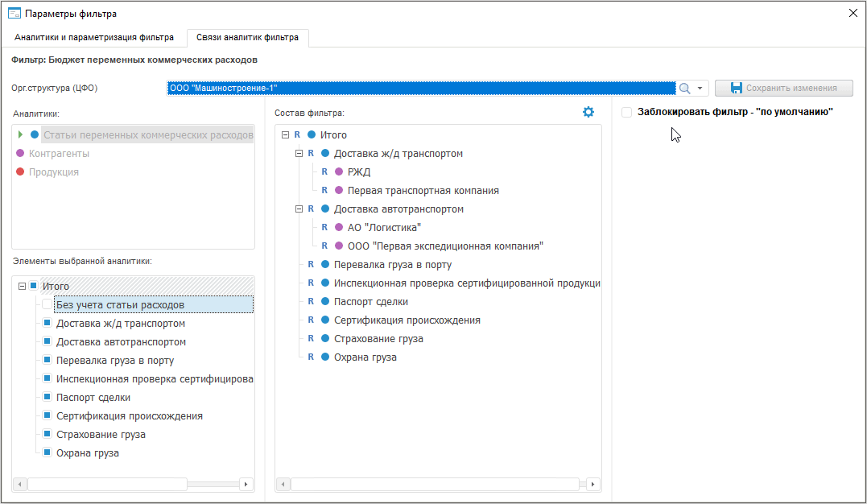
Task: Click the search magnifier in Орг.структура field
Action: (685, 88)
